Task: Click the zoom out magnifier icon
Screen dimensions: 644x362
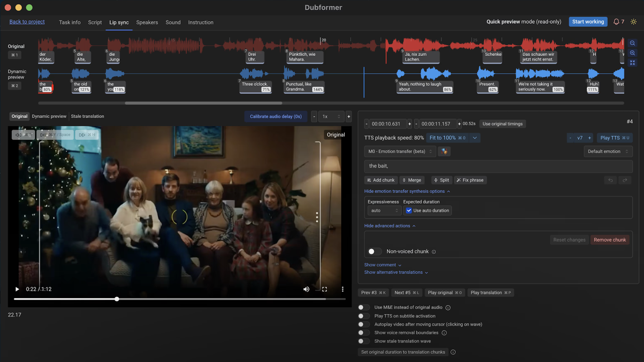Action: pyautogui.click(x=632, y=43)
